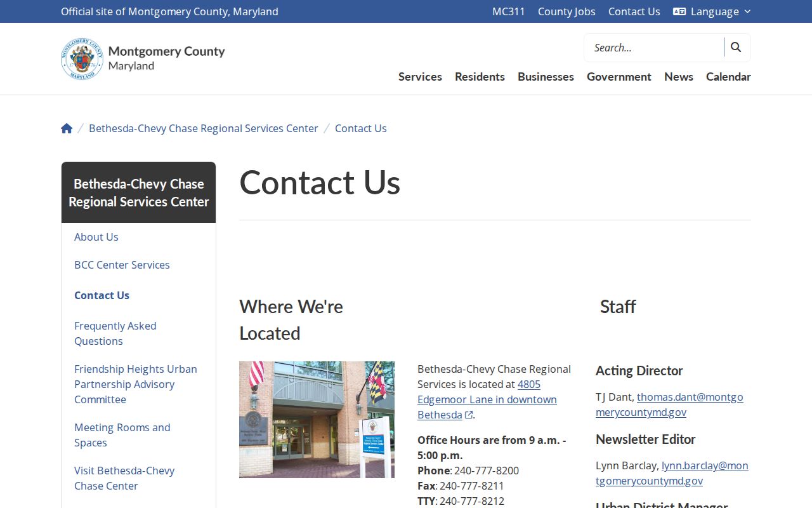Viewport: 812px width, 508px height.
Task: Click the Staff heading
Action: coord(618,307)
